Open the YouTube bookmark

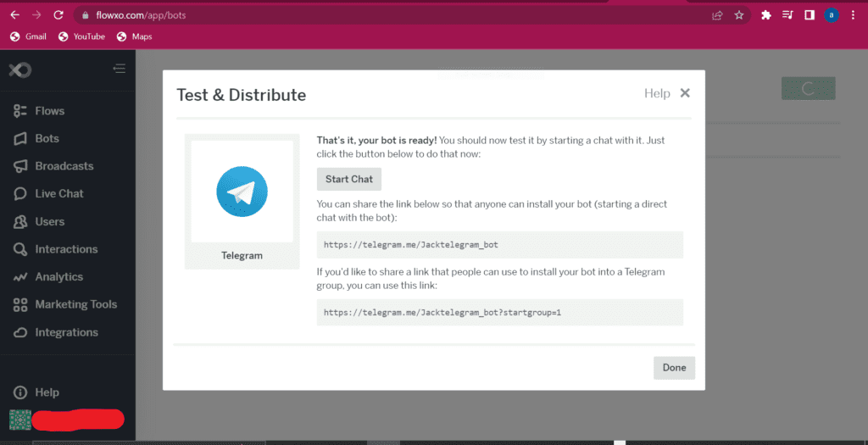point(81,36)
